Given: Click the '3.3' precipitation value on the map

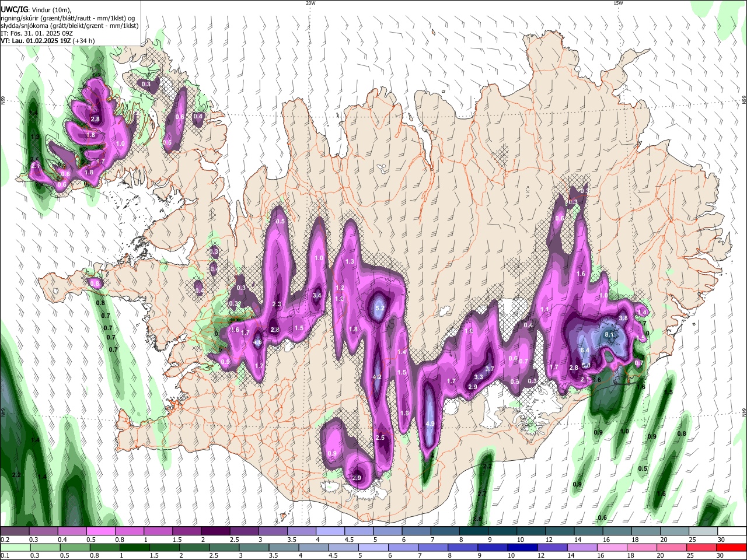Looking at the screenshot, I should tap(479, 377).
